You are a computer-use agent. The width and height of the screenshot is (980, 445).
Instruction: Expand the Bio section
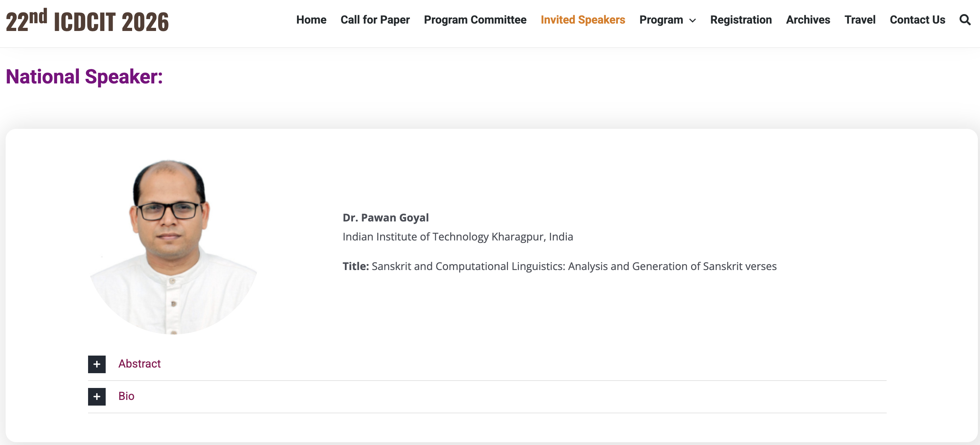[x=126, y=396]
